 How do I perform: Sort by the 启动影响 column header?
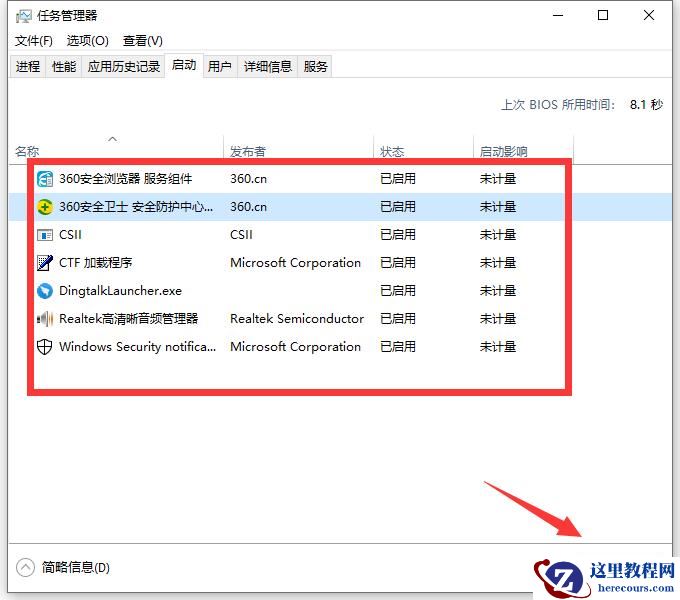click(503, 151)
